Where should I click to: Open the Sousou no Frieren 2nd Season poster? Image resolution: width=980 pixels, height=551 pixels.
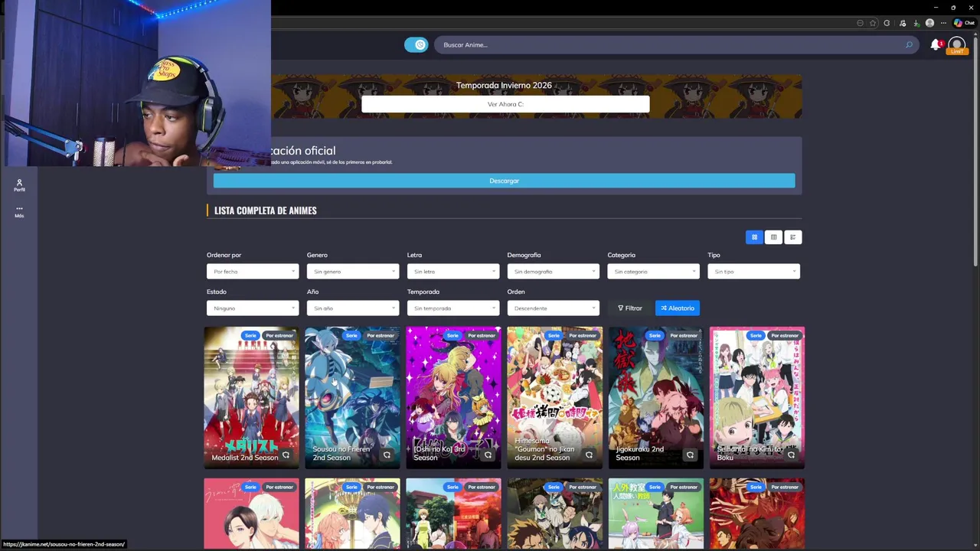[x=352, y=396]
